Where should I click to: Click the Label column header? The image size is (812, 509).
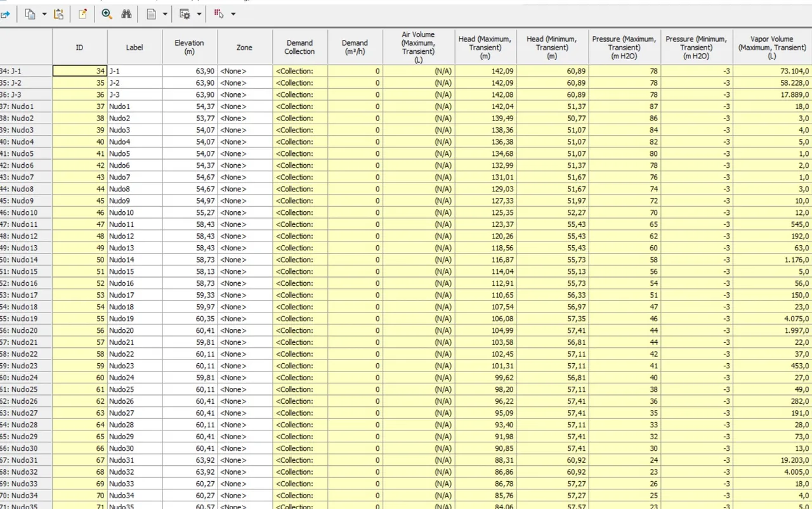tap(134, 47)
